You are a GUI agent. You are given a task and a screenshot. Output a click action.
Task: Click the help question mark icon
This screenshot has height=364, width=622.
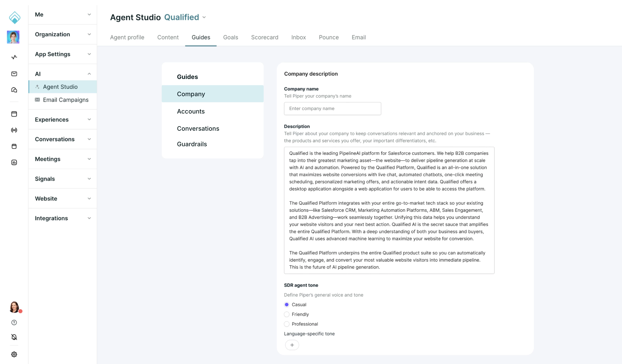coord(14,323)
